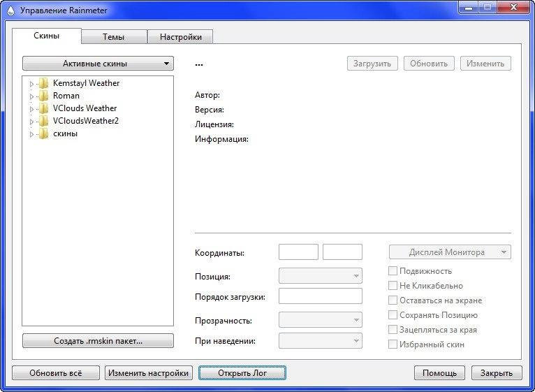Click the Обновить button

(429, 64)
